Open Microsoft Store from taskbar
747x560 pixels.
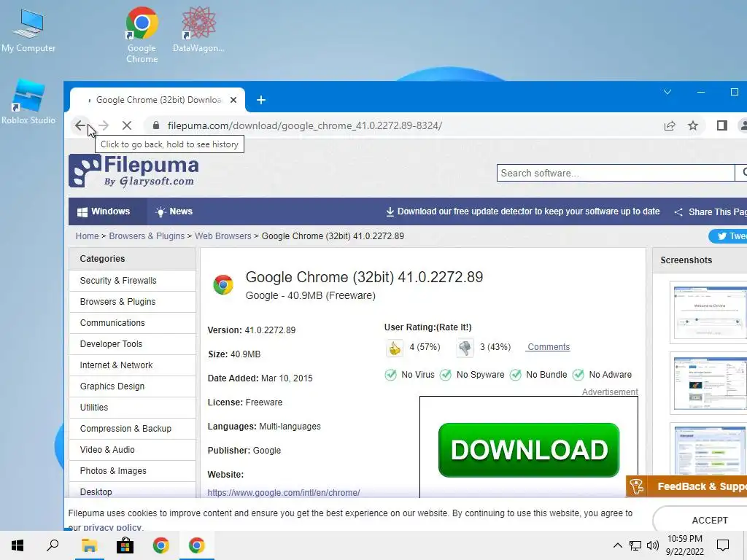(x=125, y=545)
